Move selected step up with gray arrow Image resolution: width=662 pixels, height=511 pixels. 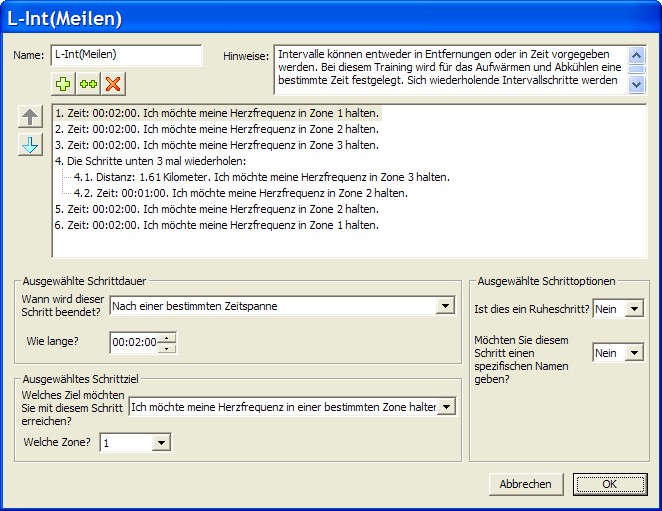(30, 117)
